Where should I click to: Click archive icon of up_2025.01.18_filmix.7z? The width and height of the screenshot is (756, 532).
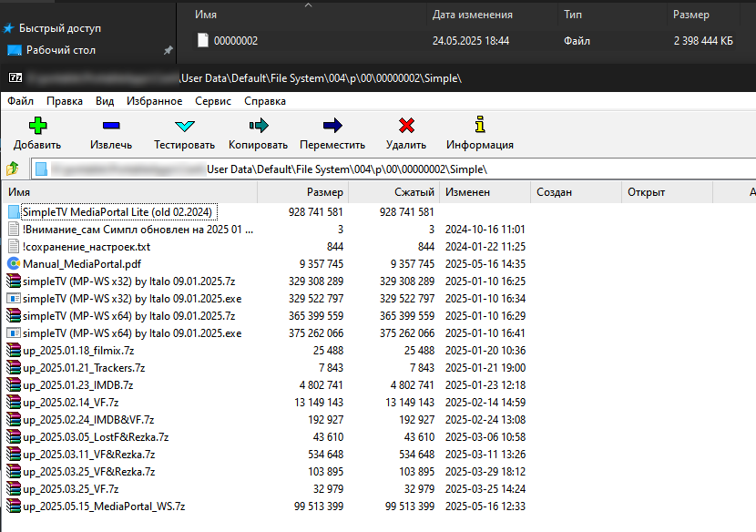pos(14,351)
